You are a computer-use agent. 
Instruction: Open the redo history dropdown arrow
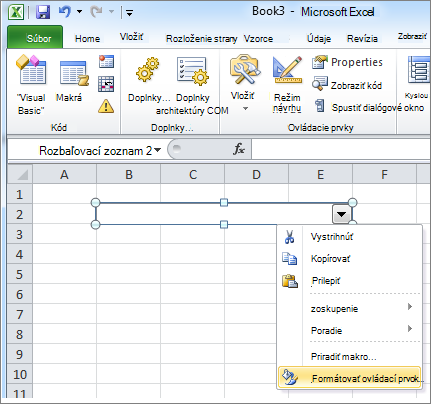111,12
